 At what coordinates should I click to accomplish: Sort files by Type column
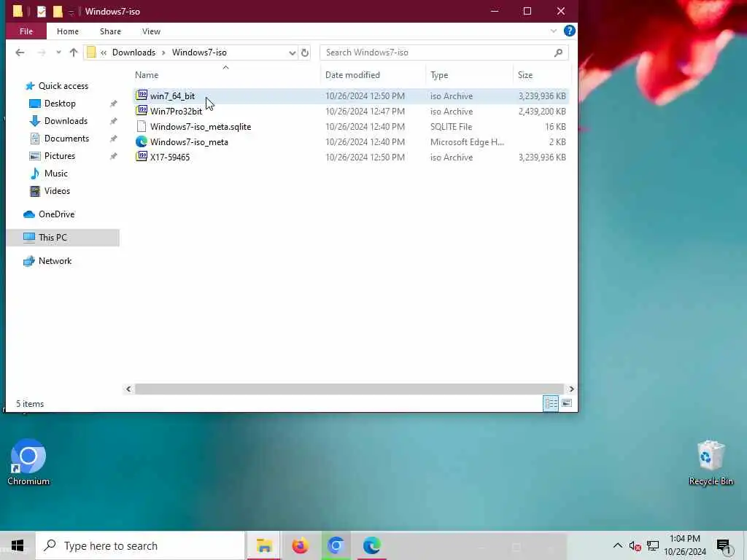point(438,75)
